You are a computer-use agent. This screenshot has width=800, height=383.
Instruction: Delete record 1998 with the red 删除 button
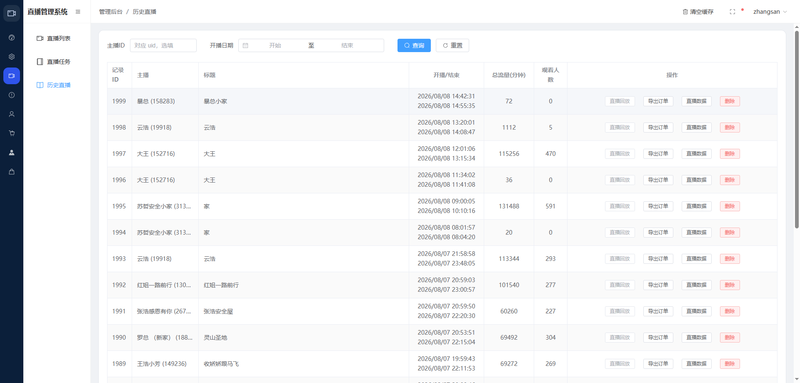click(x=730, y=127)
